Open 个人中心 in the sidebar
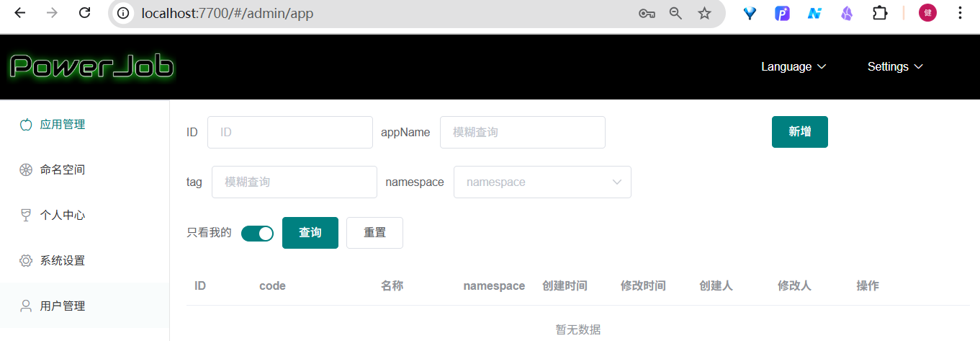This screenshot has height=341, width=980. [x=84, y=215]
